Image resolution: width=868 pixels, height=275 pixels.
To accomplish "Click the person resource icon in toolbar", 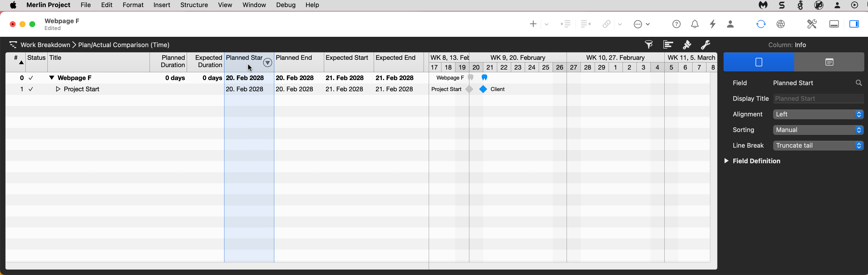I will point(730,24).
